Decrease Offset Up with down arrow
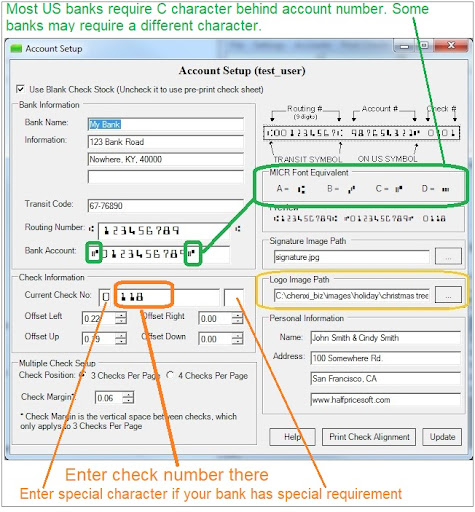Image resolution: width=475 pixels, height=512 pixels. [121, 342]
